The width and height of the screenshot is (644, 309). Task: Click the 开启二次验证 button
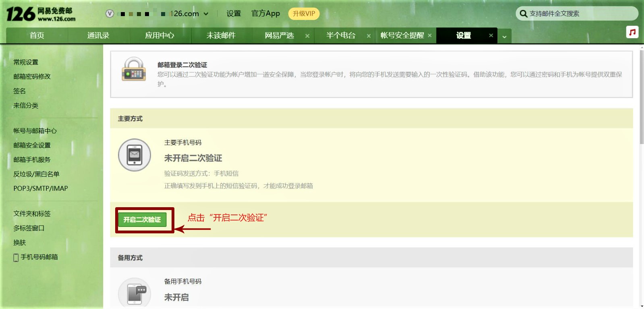point(142,220)
